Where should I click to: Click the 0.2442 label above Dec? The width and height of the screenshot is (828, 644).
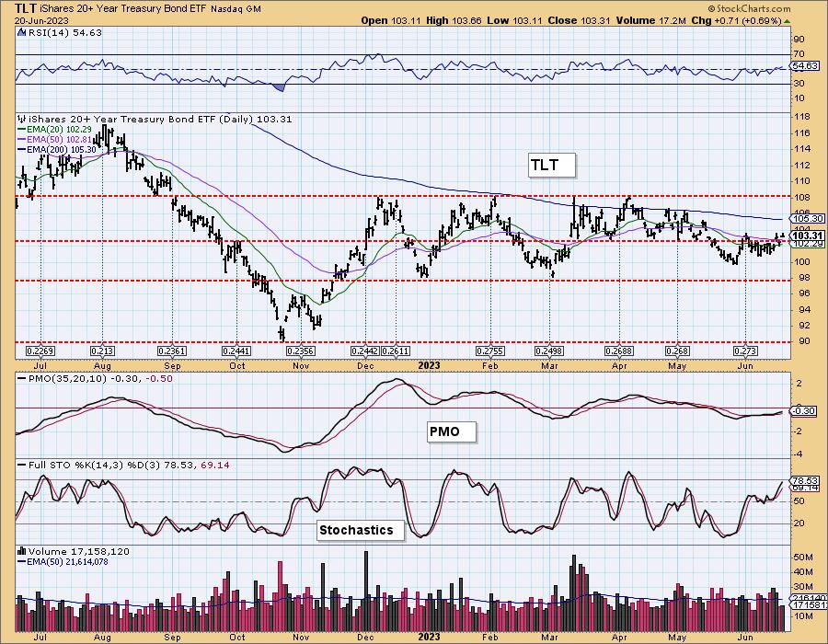point(365,351)
